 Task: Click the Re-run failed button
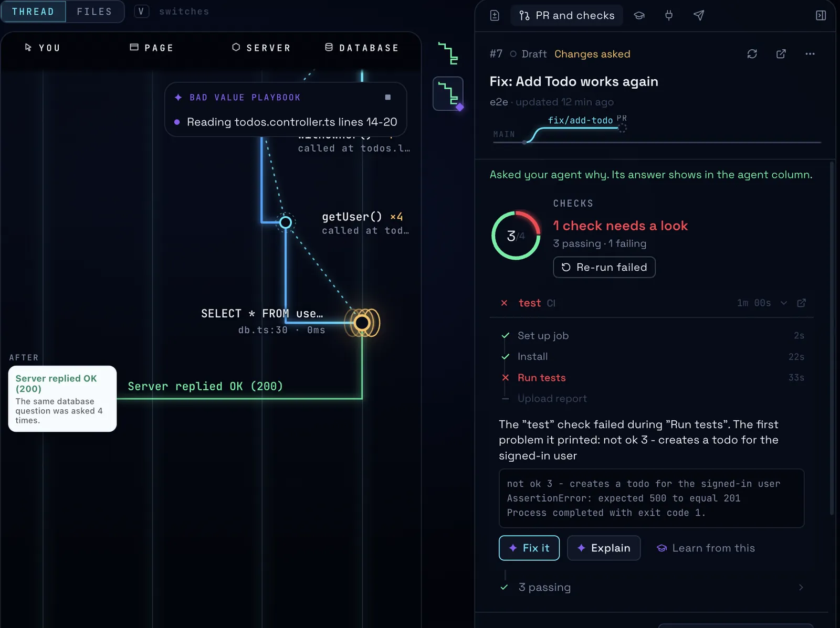(x=604, y=267)
